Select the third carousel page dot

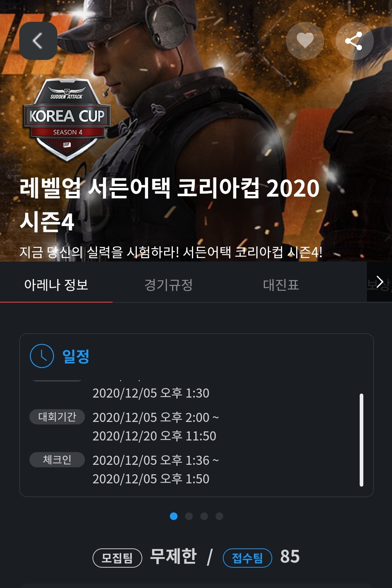pyautogui.click(x=204, y=516)
